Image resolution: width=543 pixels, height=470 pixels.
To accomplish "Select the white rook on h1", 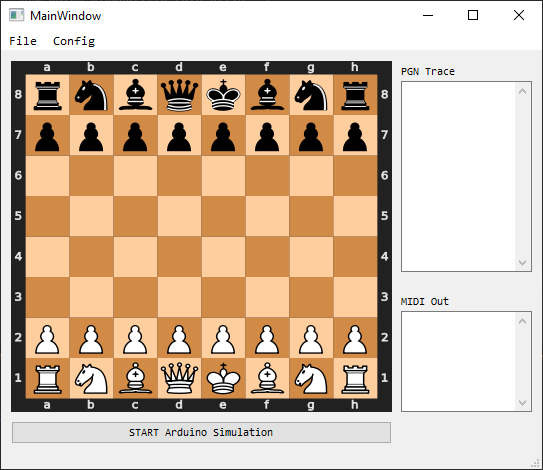I will pos(355,379).
